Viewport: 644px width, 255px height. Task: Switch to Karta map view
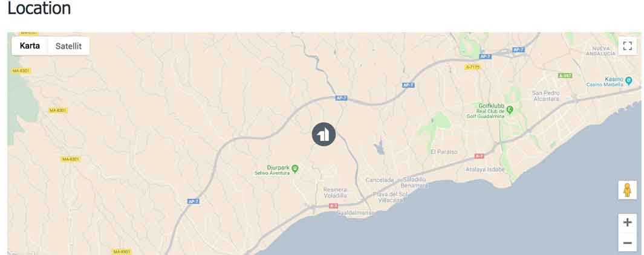(30, 46)
